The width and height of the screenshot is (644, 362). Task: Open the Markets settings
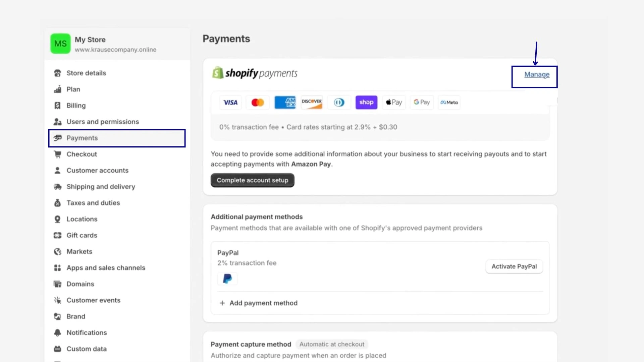(x=79, y=251)
